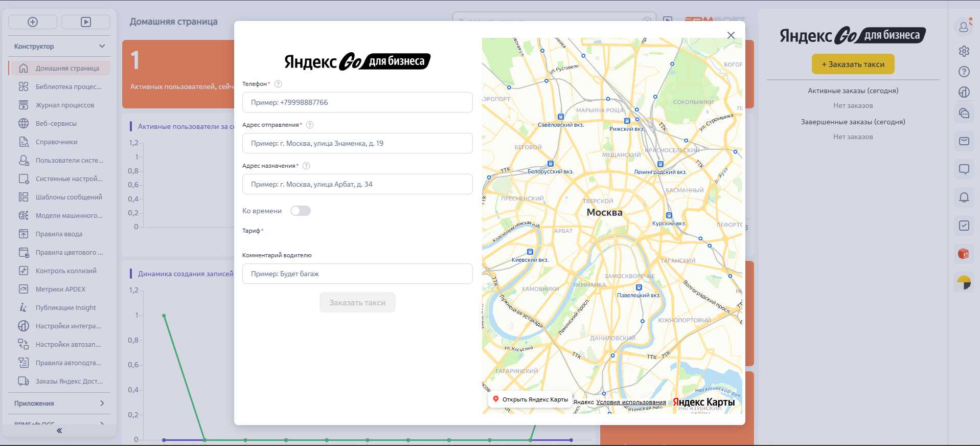
Task: Select Журнал процессов menu item
Action: (65, 105)
